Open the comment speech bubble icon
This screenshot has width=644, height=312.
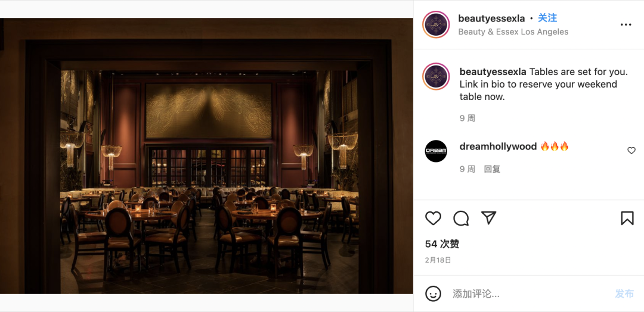[461, 218]
